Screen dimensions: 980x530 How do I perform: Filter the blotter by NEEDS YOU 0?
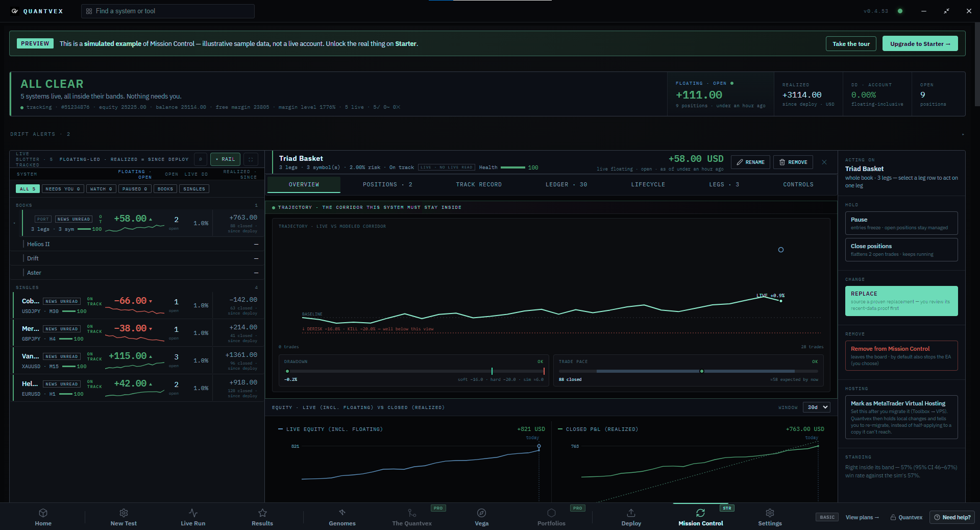[x=63, y=189]
